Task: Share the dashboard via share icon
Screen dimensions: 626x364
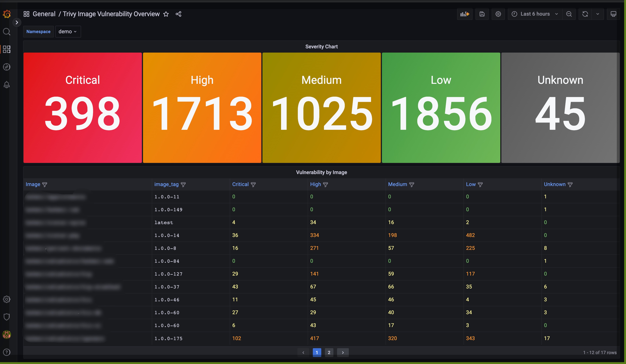Action: (178, 14)
